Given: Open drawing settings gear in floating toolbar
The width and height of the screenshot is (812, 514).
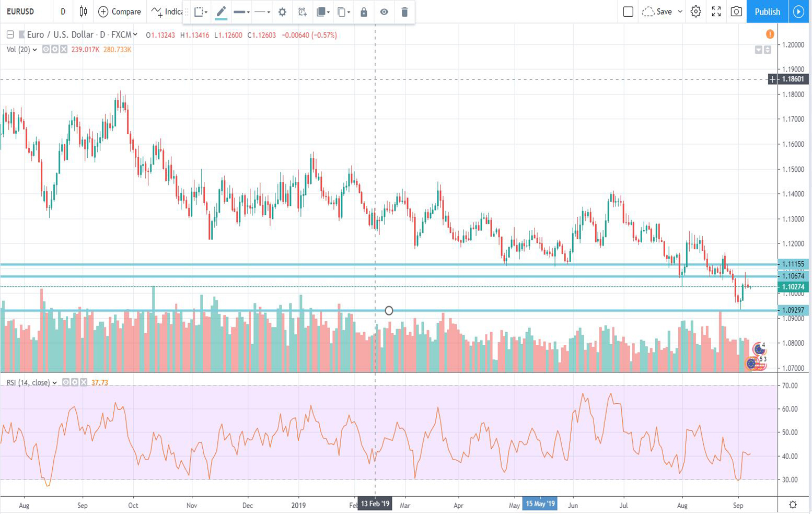Looking at the screenshot, I should pos(282,11).
